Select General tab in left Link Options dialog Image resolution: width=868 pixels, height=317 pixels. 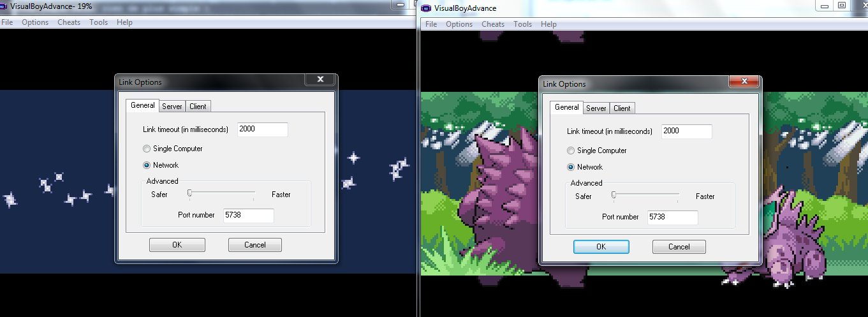click(142, 105)
